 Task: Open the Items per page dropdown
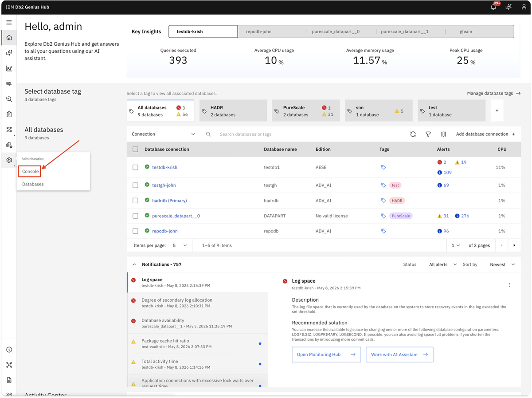click(x=180, y=245)
